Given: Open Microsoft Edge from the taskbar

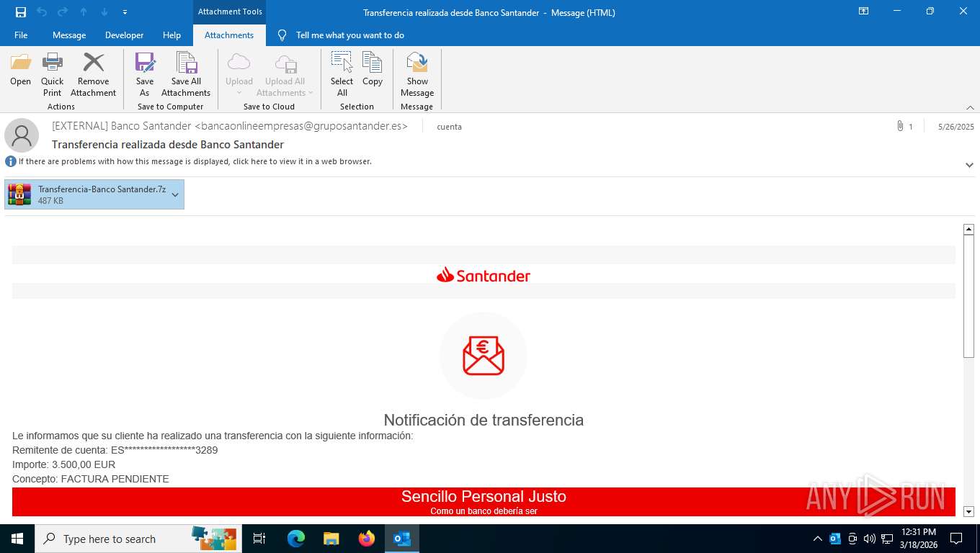Looking at the screenshot, I should point(296,539).
